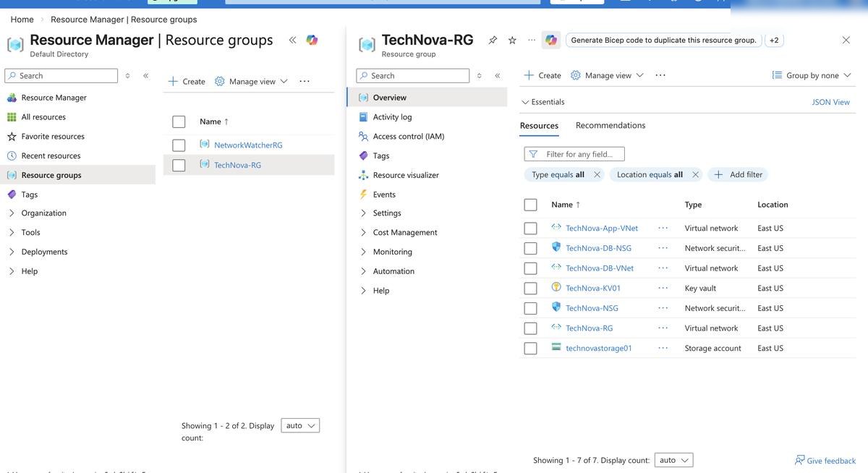
Task: Open NetworkWatcherRG resource group link
Action: point(248,145)
